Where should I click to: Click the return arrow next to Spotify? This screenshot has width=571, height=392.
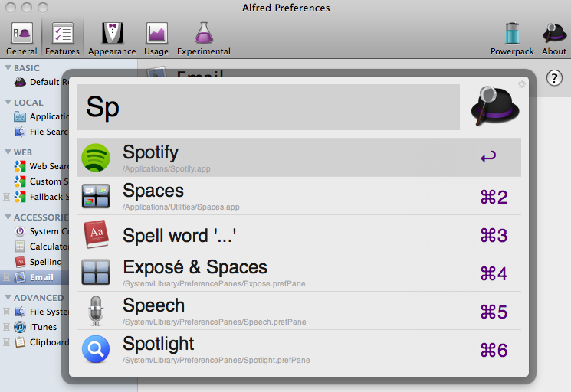pos(488,157)
